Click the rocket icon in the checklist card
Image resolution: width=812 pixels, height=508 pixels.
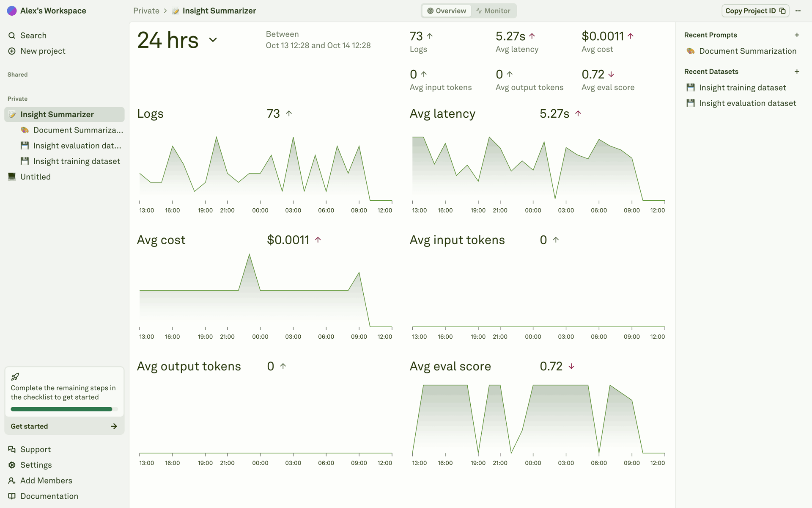coord(15,377)
